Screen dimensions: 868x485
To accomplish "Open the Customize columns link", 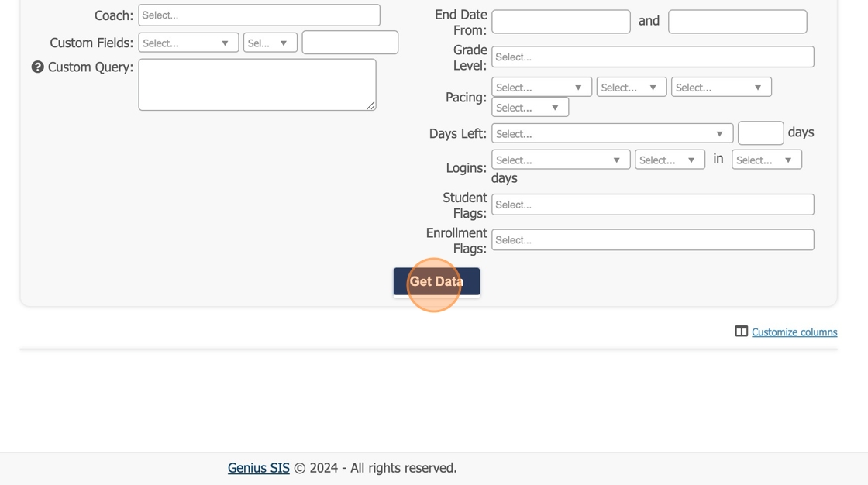I will (x=794, y=332).
